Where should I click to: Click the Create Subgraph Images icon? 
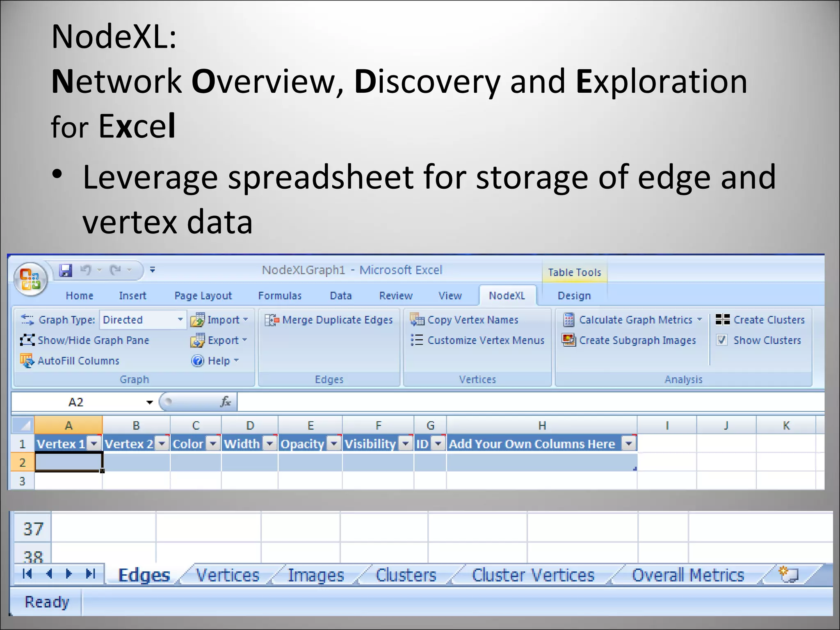pos(569,340)
